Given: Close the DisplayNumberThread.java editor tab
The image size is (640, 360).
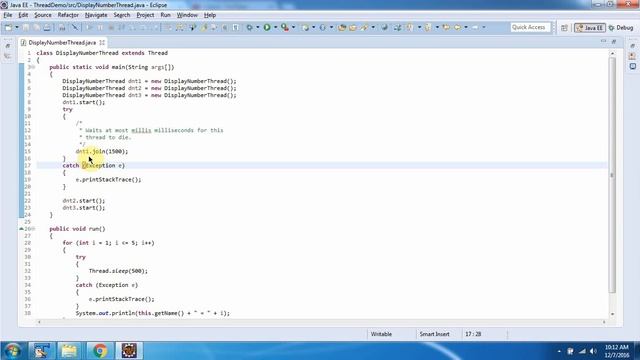Looking at the screenshot, I should 102,42.
